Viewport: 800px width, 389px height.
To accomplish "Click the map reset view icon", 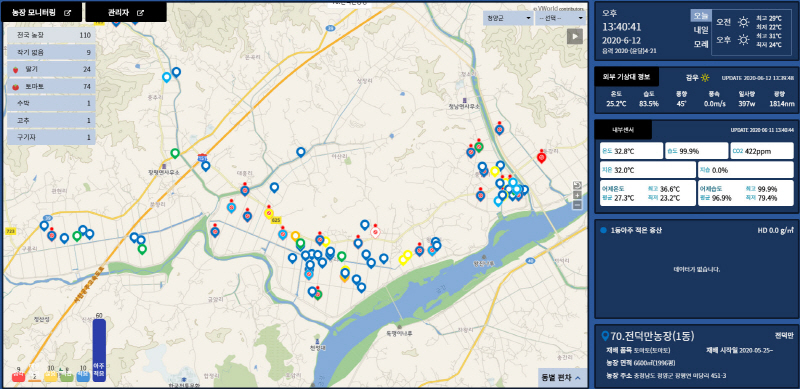I will pos(577,185).
